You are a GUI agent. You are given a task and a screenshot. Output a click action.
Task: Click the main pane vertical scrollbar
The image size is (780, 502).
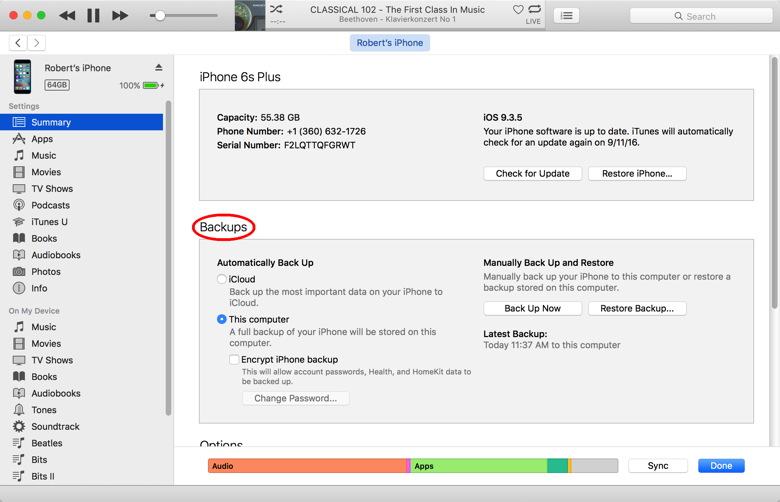click(x=775, y=182)
